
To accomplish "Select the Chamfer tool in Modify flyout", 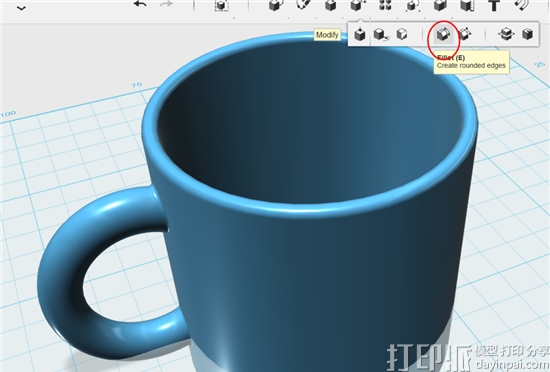I will [465, 34].
